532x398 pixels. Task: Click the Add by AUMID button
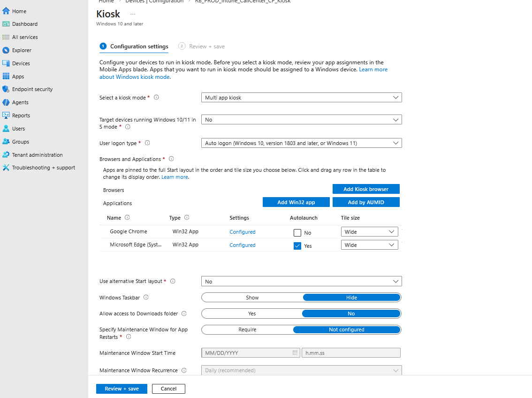(x=366, y=202)
